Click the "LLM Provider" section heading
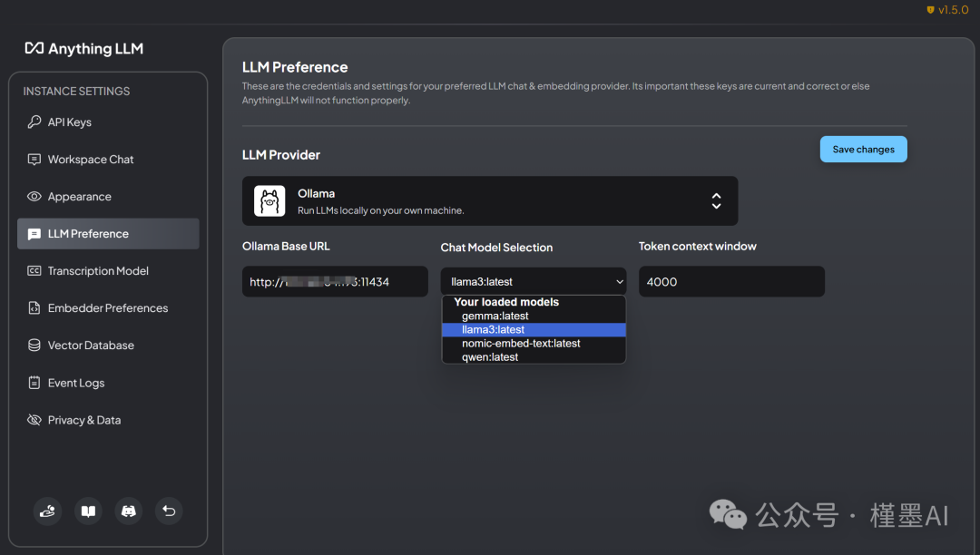 [281, 155]
